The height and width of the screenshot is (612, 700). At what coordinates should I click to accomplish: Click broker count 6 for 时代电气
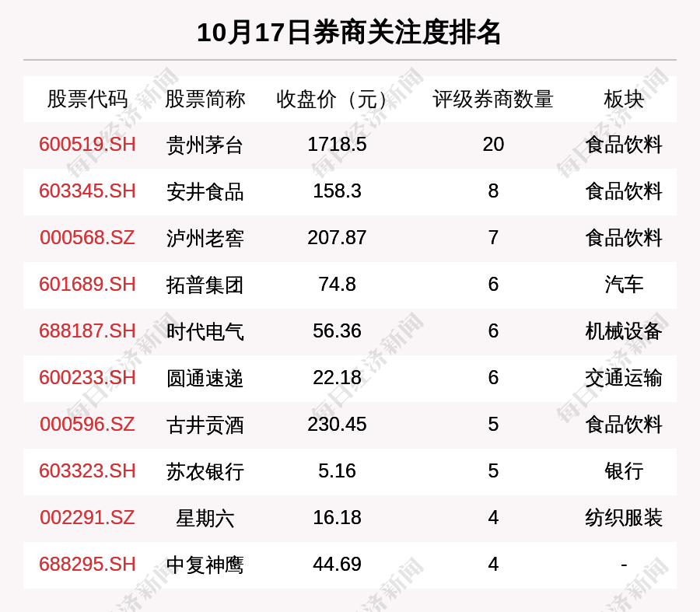493,331
